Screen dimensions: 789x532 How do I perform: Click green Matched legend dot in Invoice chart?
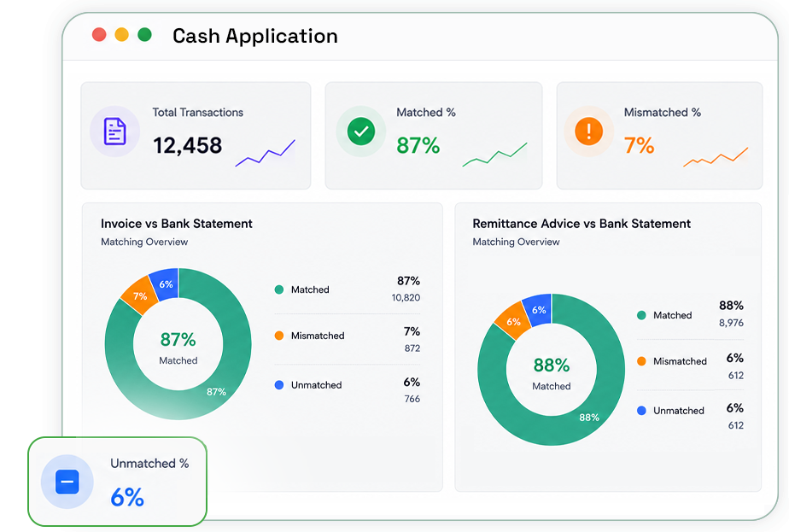click(278, 289)
